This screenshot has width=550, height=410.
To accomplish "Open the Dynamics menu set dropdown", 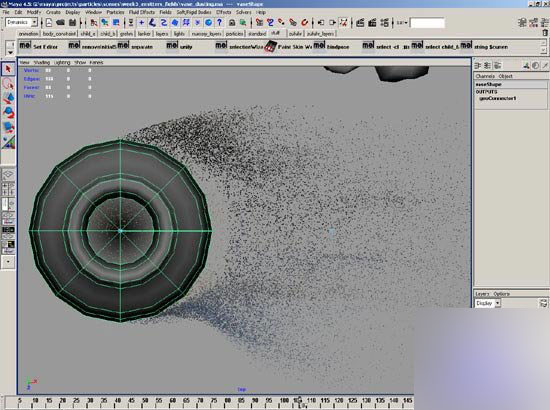I will point(21,22).
